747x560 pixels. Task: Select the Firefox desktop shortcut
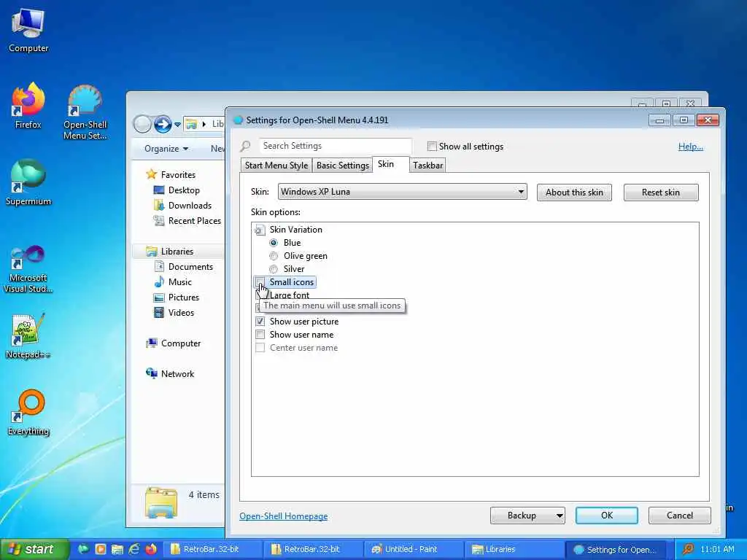[x=28, y=106]
